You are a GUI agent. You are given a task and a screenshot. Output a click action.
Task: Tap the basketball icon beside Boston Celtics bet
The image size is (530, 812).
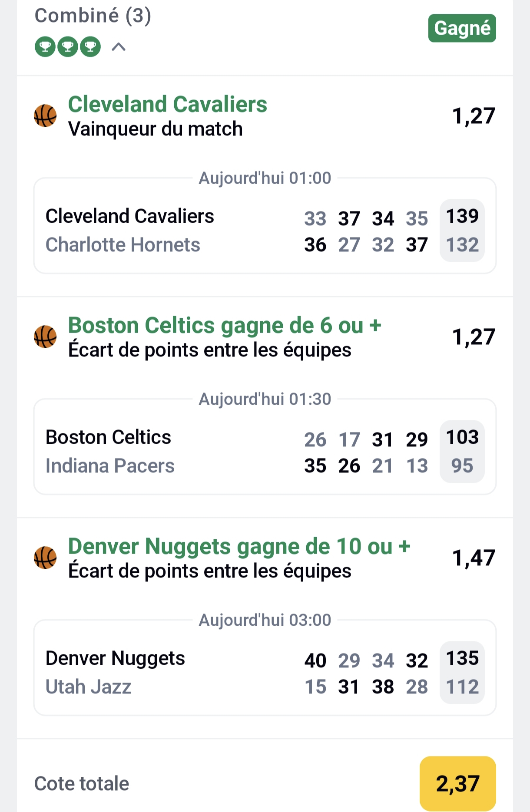coord(45,337)
